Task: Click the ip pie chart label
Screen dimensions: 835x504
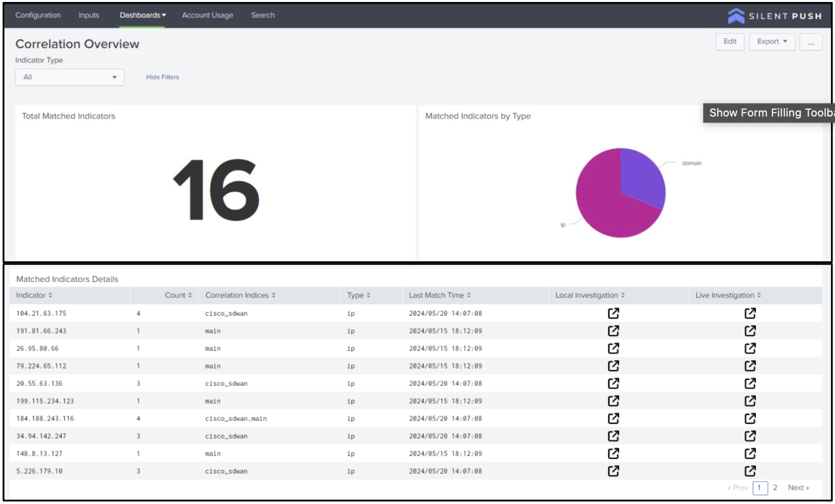Action: tap(563, 225)
